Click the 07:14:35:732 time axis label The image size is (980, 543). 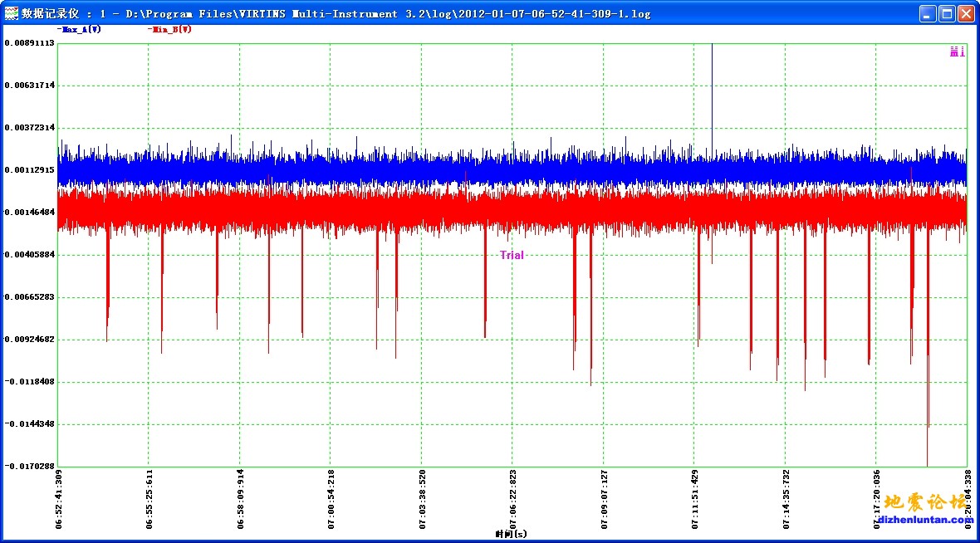coord(786,499)
